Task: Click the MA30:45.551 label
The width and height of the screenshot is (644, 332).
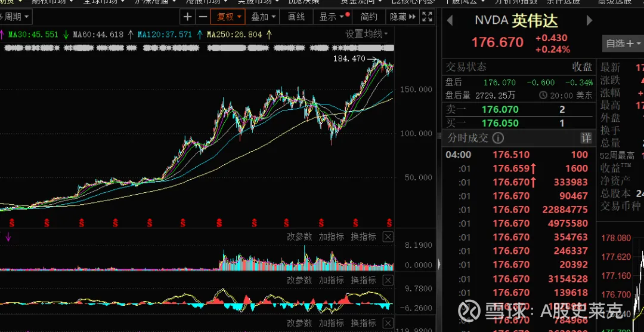Action: [x=33, y=35]
